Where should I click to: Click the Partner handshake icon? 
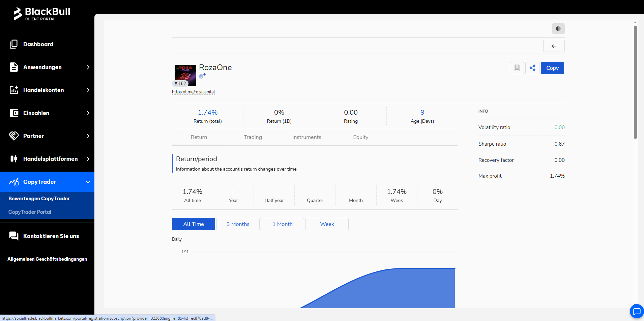[14, 136]
